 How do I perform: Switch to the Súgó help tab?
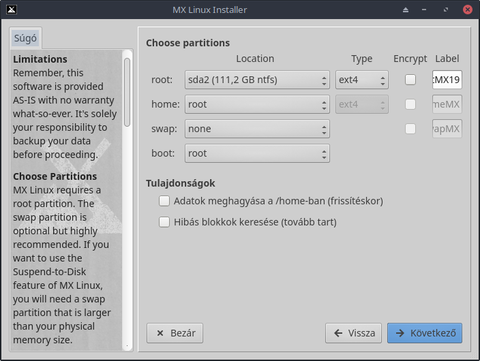click(25, 38)
